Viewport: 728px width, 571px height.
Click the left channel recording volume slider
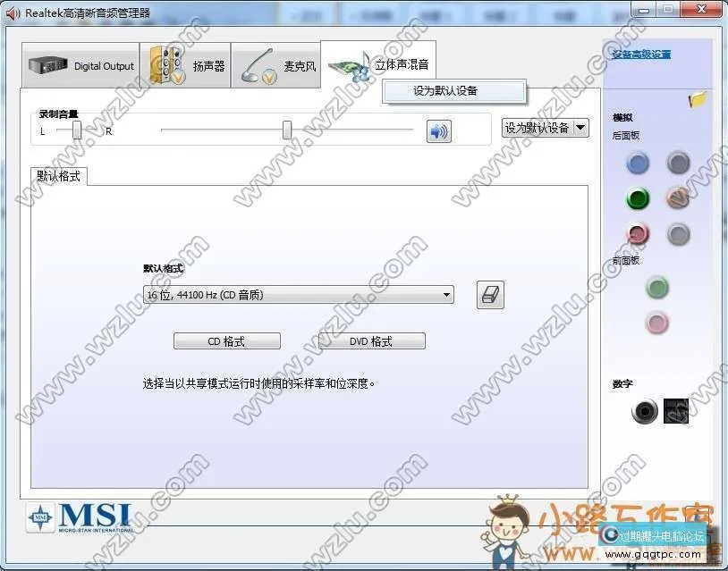[x=76, y=130]
